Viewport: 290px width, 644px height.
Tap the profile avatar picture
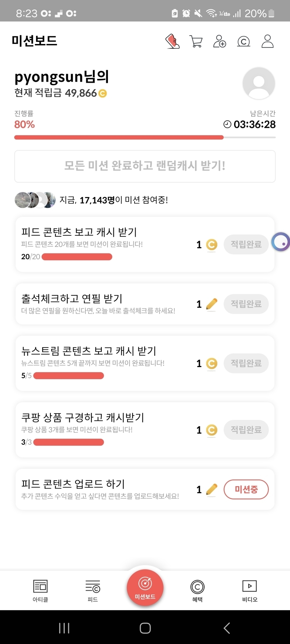[x=259, y=83]
